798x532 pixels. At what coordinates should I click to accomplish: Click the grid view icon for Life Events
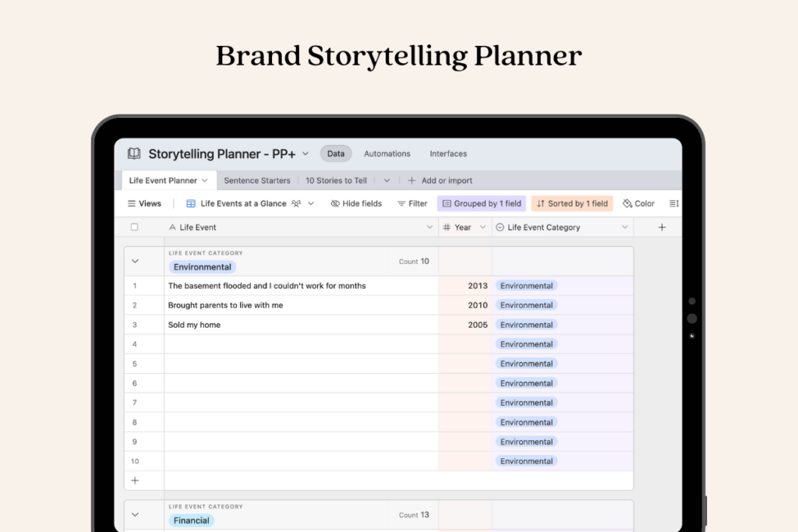(191, 203)
